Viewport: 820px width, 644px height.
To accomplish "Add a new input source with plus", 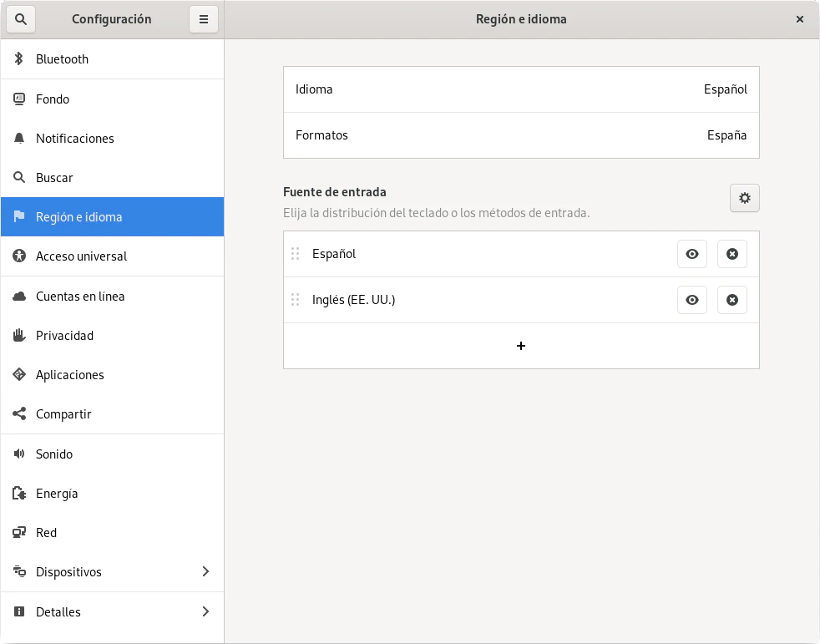I will pyautogui.click(x=521, y=346).
